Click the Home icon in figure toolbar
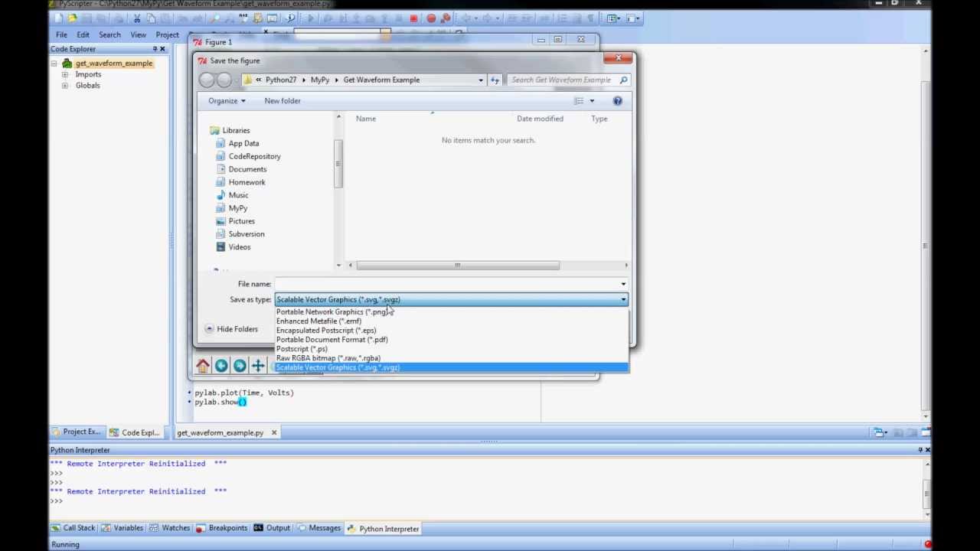 [x=203, y=366]
